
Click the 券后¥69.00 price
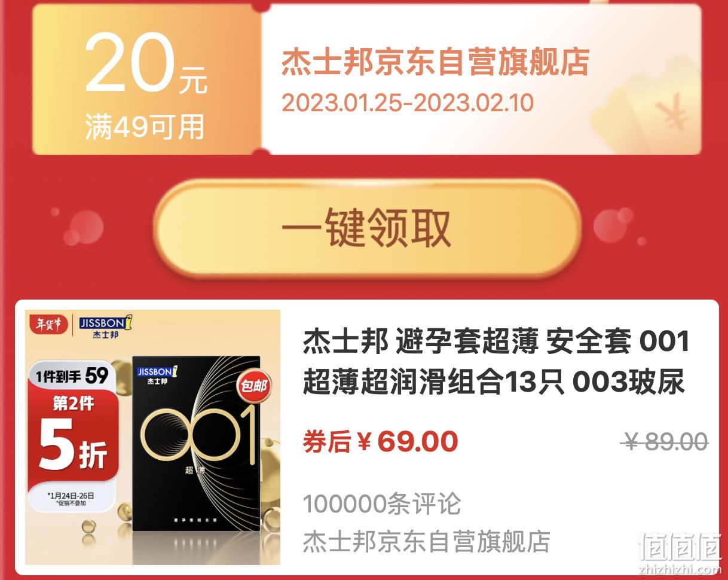[x=381, y=442]
